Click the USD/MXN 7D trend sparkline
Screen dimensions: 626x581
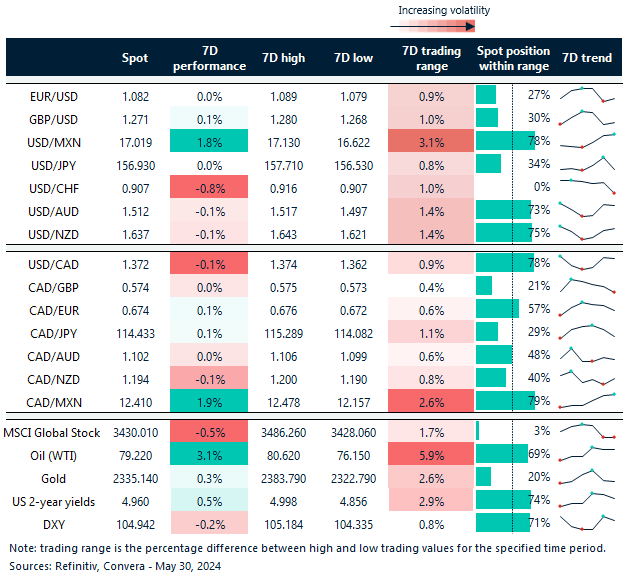point(587,140)
